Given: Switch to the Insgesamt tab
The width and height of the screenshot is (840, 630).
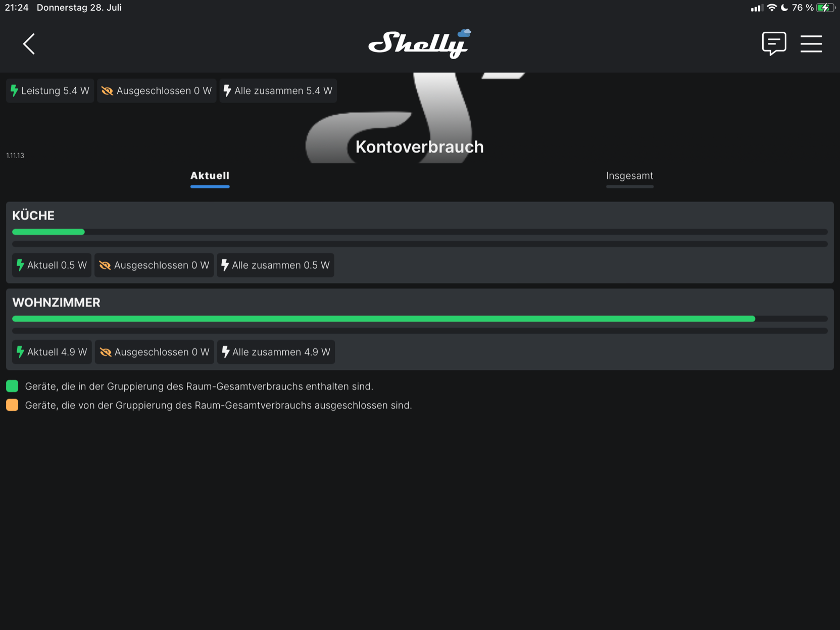Looking at the screenshot, I should point(629,176).
